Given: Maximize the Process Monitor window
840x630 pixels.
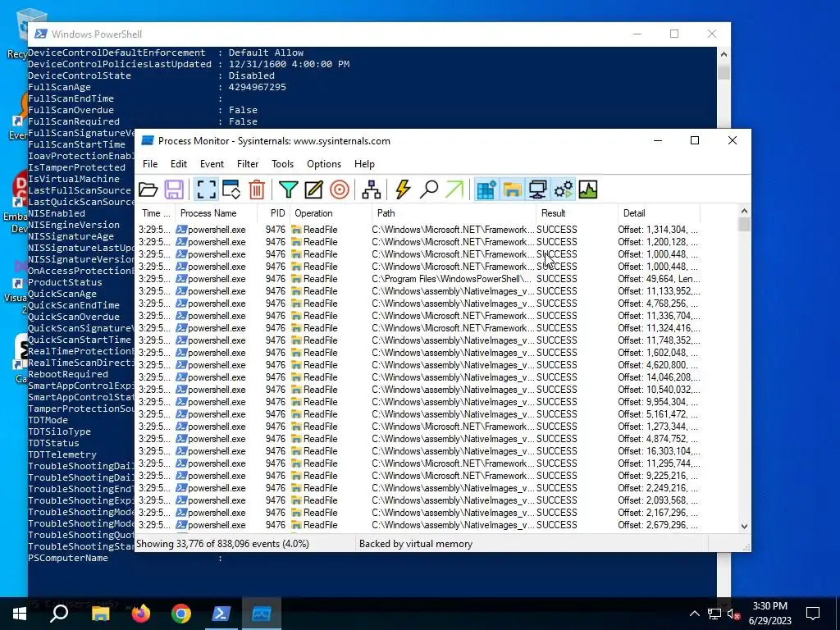Looking at the screenshot, I should (695, 140).
